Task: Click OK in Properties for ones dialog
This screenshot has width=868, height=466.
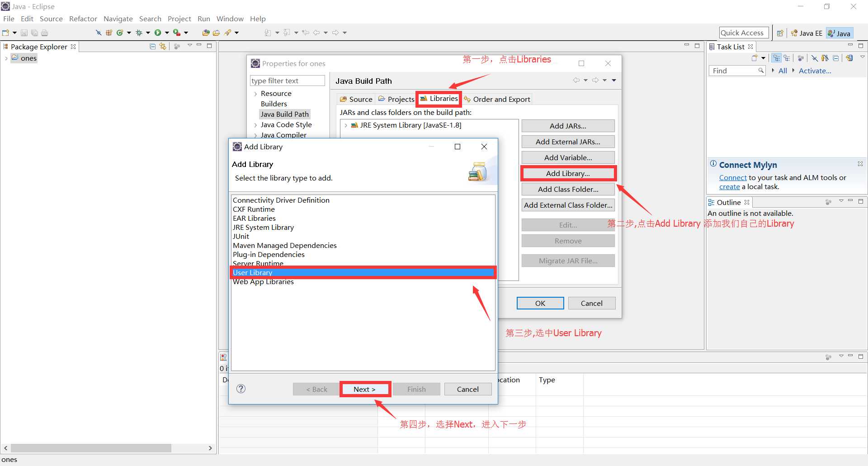Action: point(540,303)
